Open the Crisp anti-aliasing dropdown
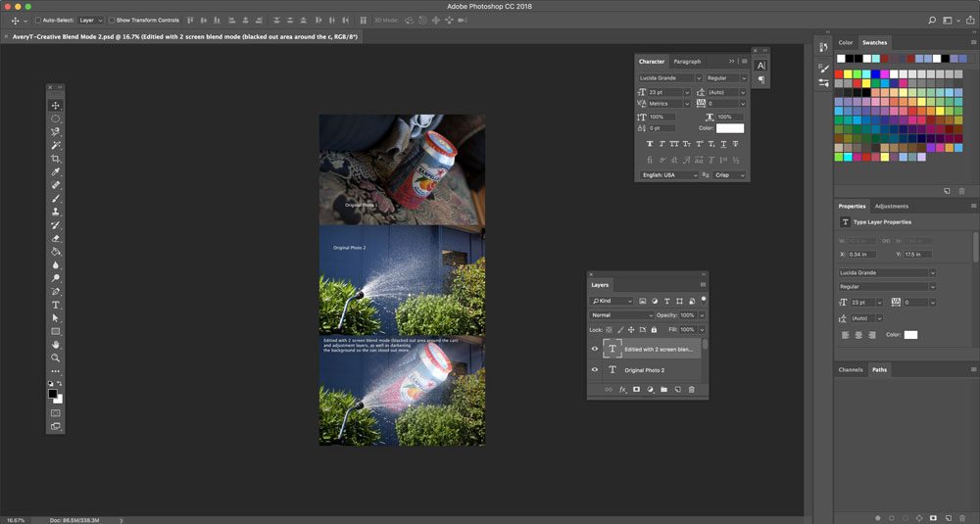Viewport: 980px width, 524px height. tap(730, 175)
